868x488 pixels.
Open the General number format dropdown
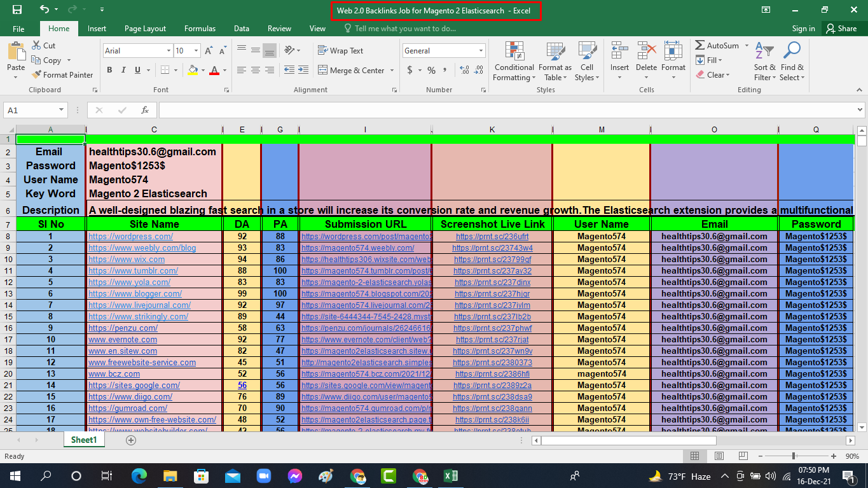coord(481,51)
